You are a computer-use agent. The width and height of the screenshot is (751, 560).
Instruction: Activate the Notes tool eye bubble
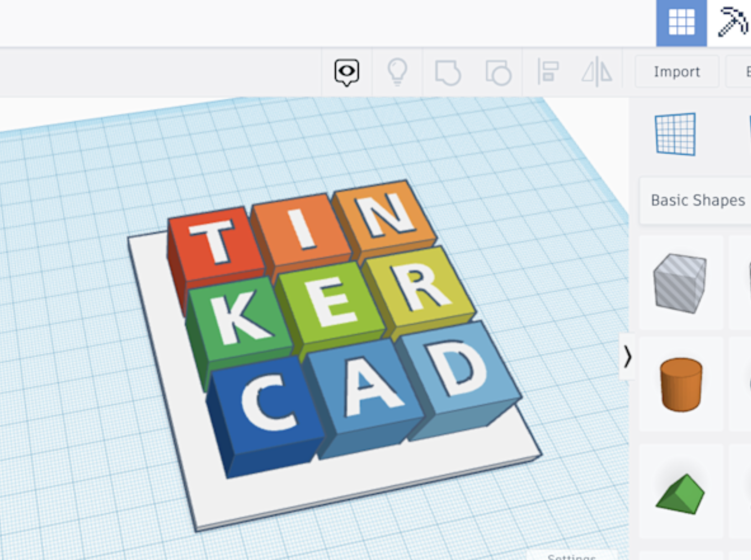[346, 72]
